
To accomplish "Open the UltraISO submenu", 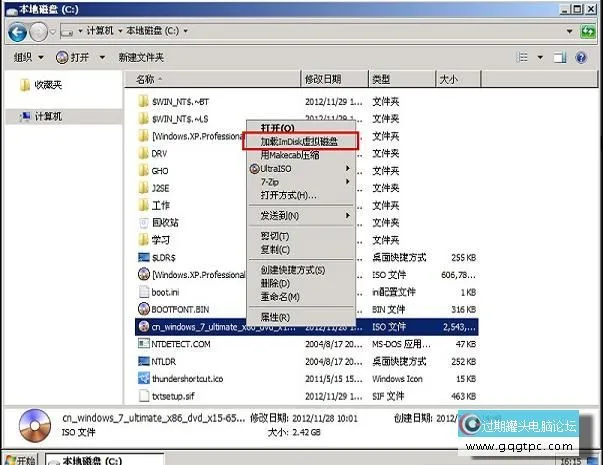I will click(301, 168).
